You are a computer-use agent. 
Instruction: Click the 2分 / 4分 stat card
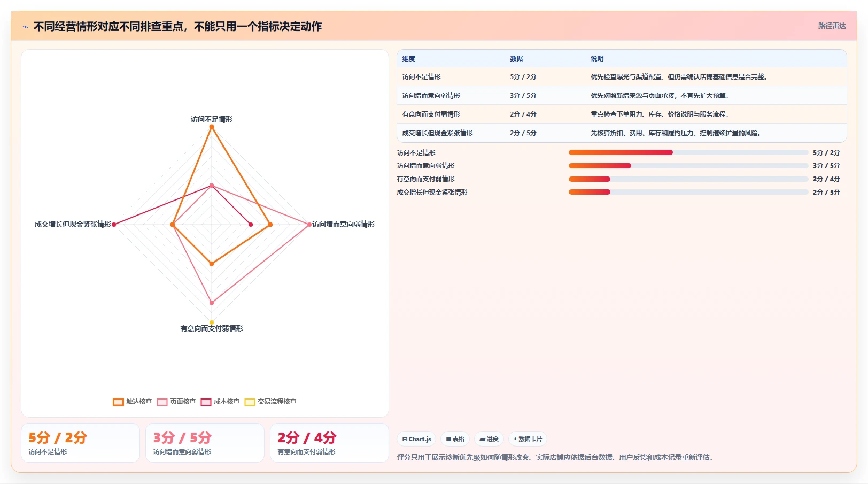pos(329,443)
